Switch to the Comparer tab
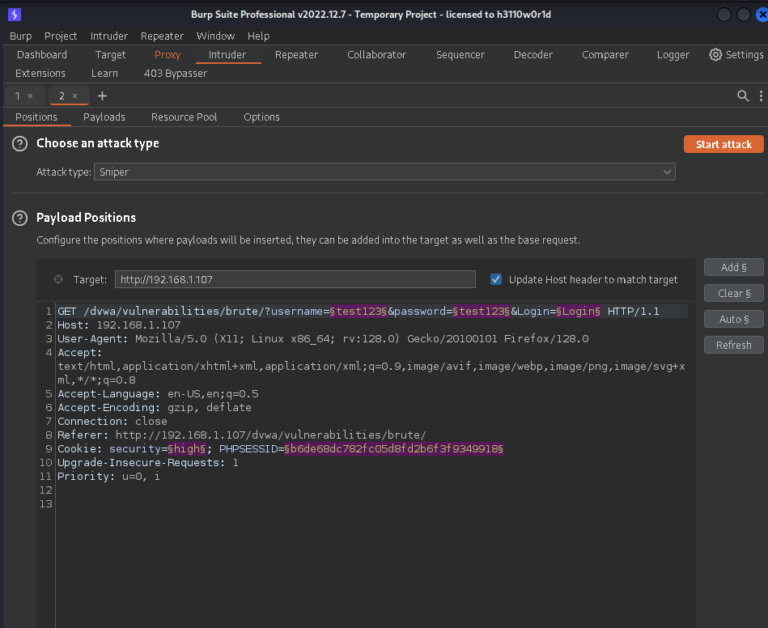The image size is (768, 628). coord(605,55)
